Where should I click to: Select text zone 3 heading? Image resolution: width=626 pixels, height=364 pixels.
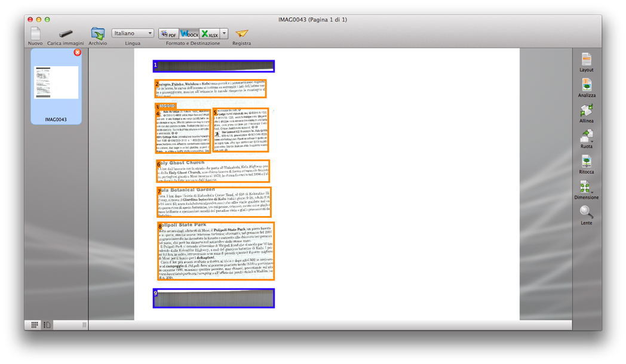tap(165, 106)
